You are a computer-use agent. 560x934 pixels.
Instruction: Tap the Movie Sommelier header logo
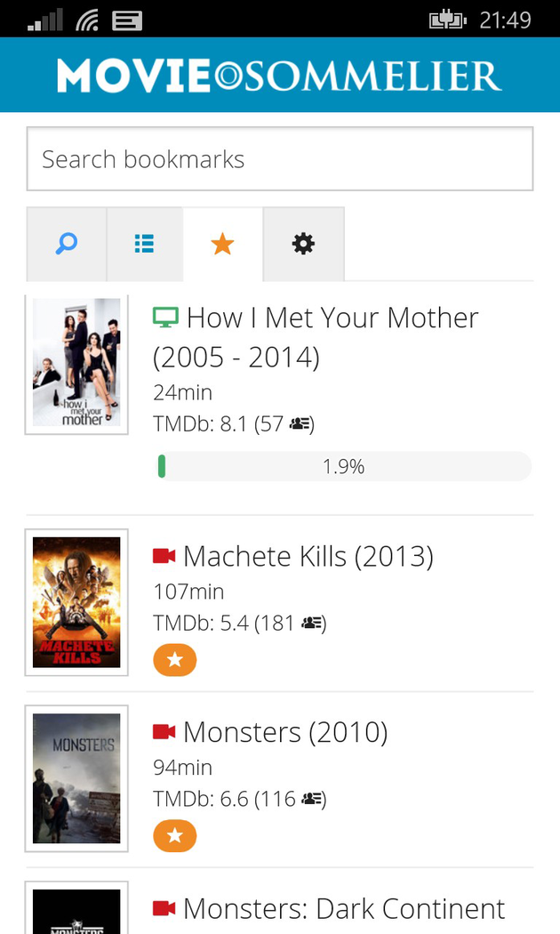point(279,76)
